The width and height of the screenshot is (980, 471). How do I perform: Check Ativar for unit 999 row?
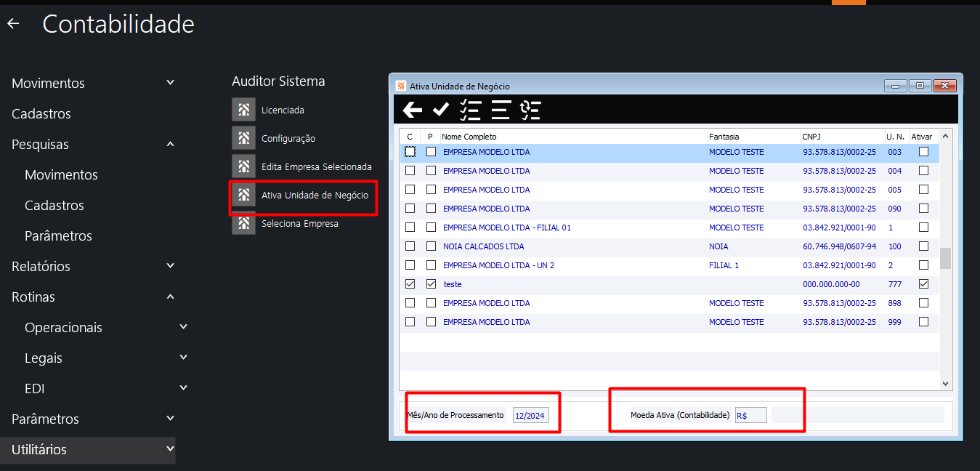[x=923, y=322]
